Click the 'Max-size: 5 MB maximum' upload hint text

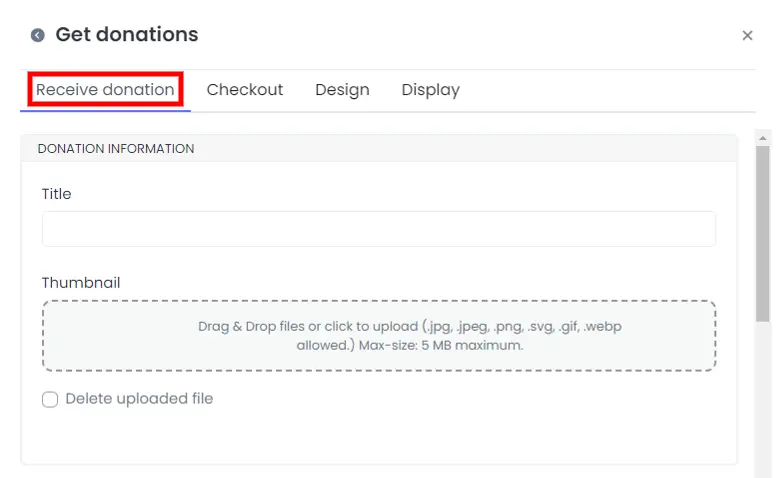pyautogui.click(x=441, y=345)
